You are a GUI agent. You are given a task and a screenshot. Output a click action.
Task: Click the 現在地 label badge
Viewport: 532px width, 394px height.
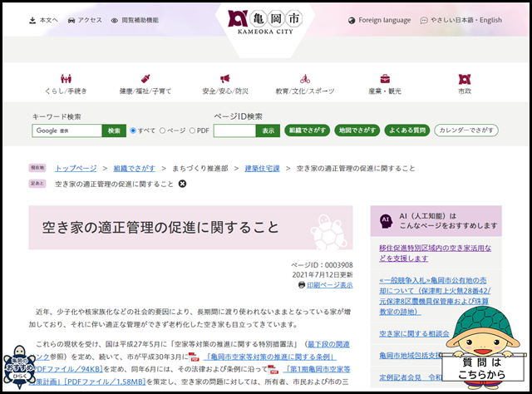click(x=37, y=168)
